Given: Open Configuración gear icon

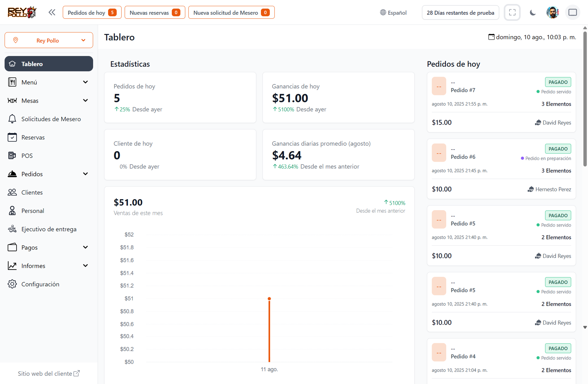Looking at the screenshot, I should click(12, 284).
